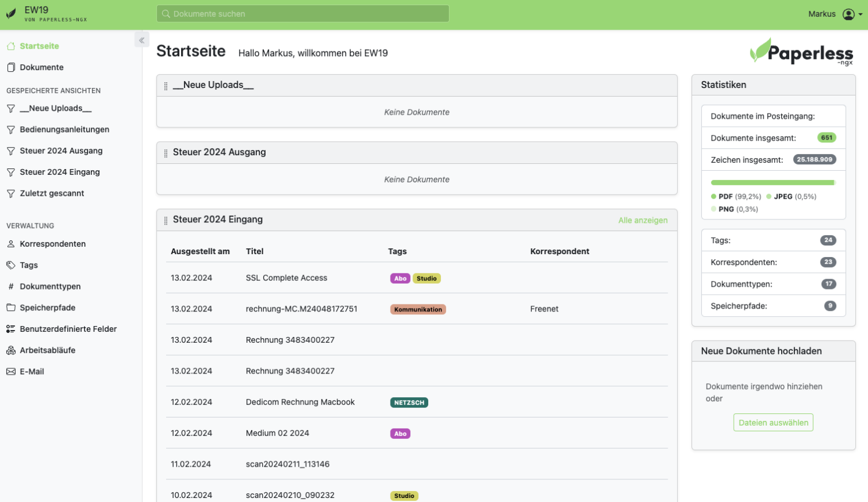Viewport: 868px width, 502px height.
Task: Click the Paperless leaf logo icon in header
Action: pyautogui.click(x=11, y=14)
